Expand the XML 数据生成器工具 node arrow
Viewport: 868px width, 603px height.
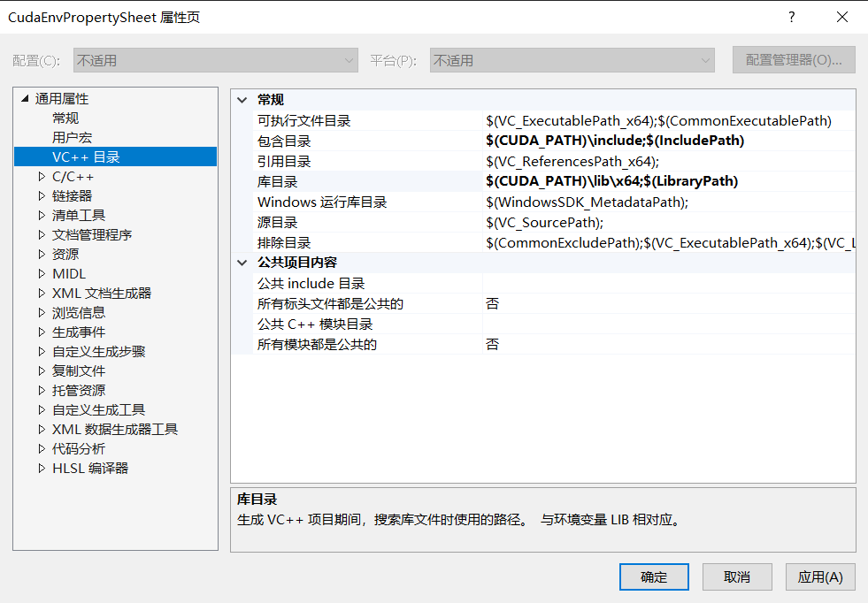click(42, 430)
